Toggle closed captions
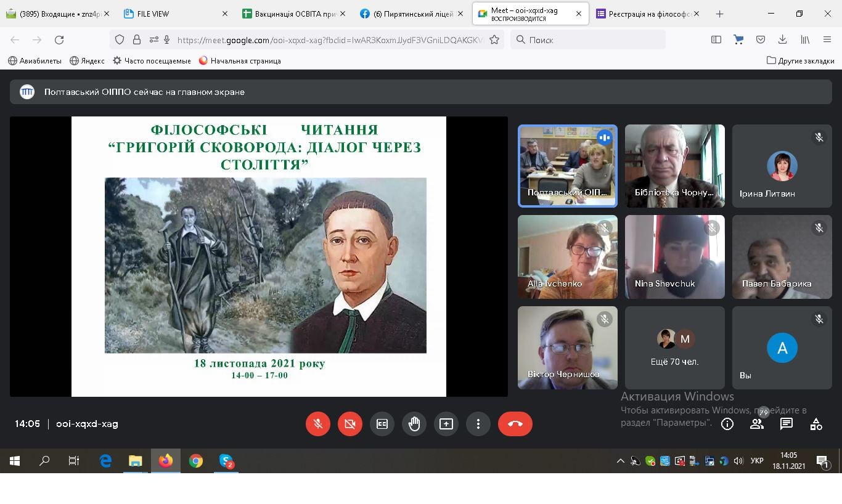The image size is (842, 504). (x=382, y=424)
